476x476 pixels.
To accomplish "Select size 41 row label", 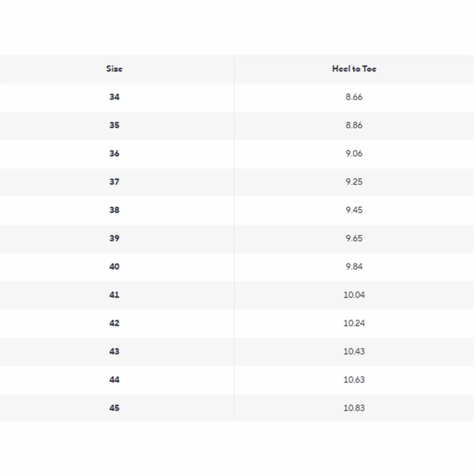I will 114,295.
